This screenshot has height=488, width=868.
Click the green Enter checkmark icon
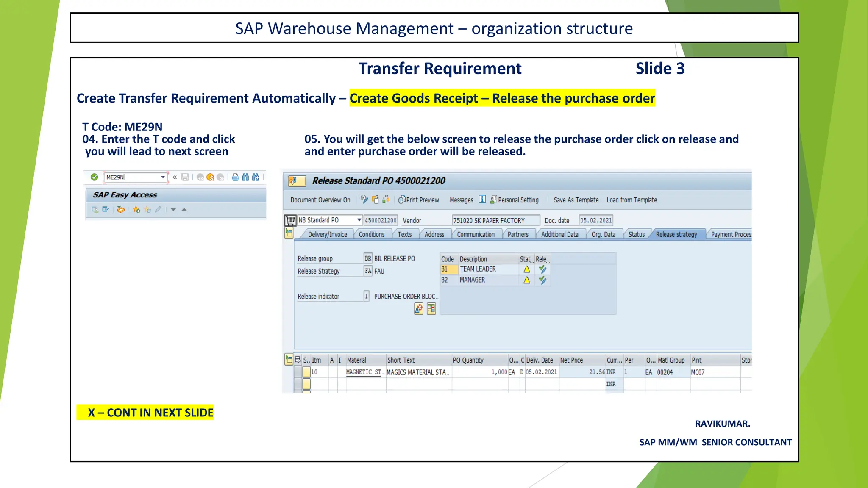click(x=94, y=177)
